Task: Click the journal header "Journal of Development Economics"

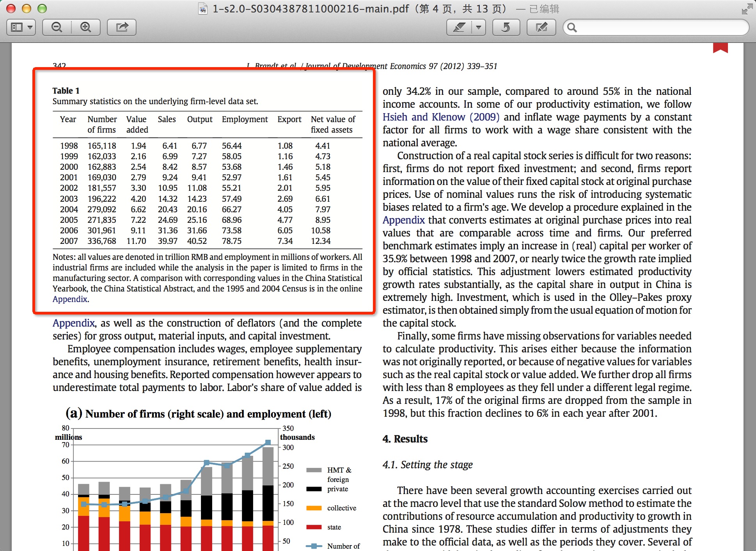Action: click(x=366, y=66)
